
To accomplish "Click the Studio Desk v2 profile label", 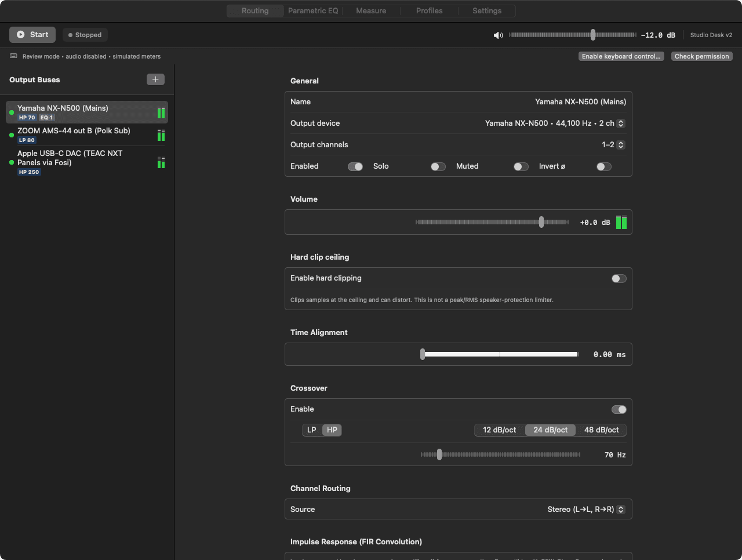I will coord(711,35).
